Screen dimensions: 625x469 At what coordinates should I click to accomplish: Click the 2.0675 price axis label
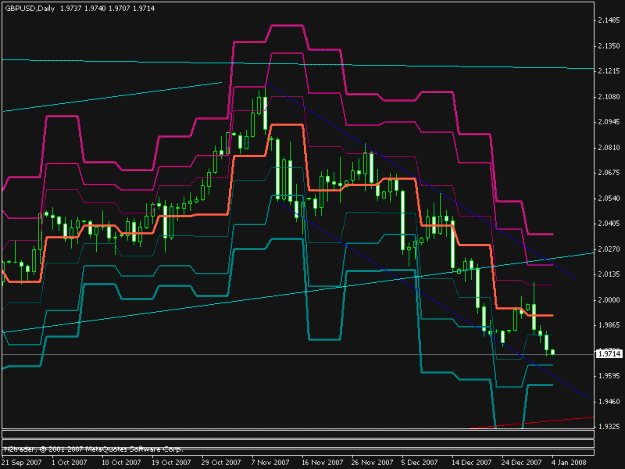pyautogui.click(x=609, y=173)
